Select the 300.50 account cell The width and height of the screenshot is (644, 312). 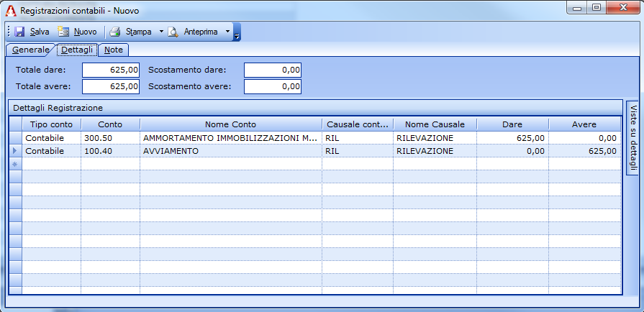coord(110,138)
